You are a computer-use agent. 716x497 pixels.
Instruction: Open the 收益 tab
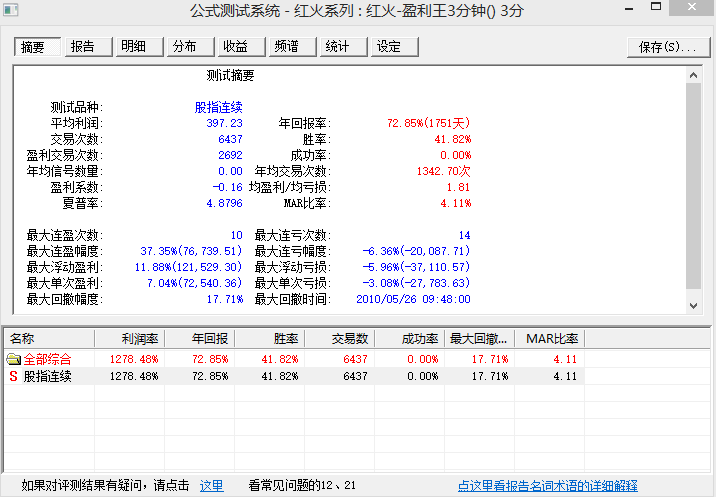tap(242, 47)
